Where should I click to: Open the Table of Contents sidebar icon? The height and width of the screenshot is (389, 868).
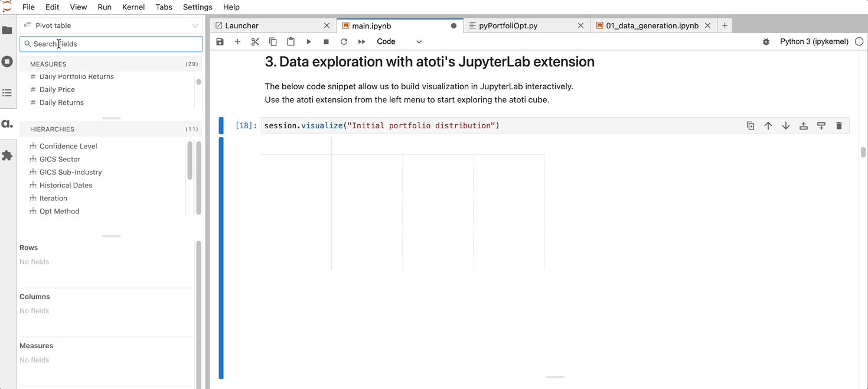click(7, 93)
